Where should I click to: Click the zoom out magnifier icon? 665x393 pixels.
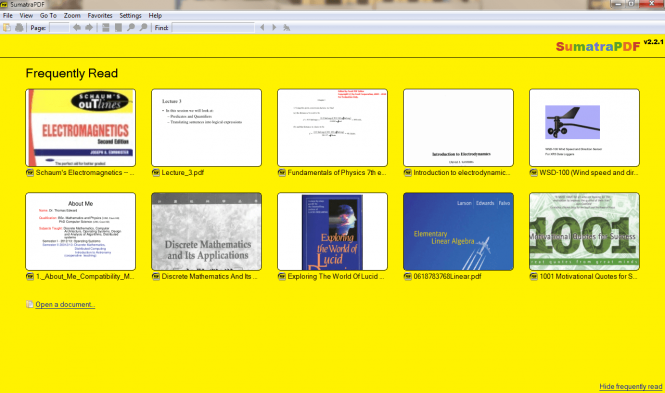point(131,28)
